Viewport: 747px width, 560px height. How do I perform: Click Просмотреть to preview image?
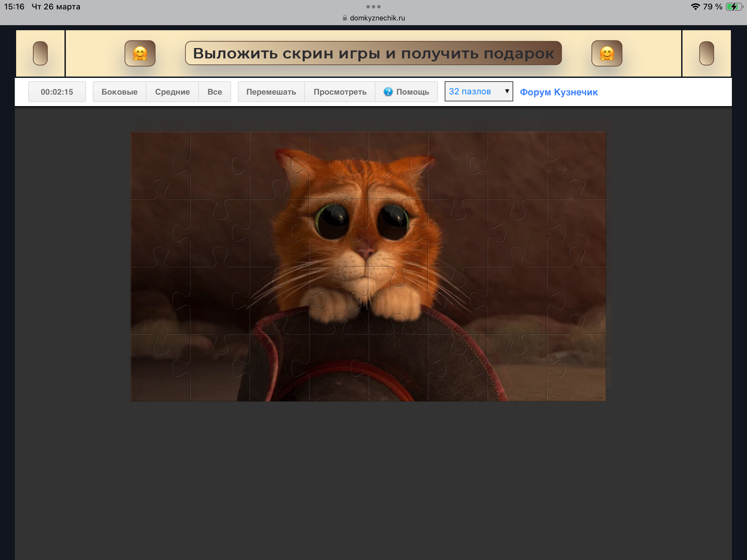click(x=340, y=92)
